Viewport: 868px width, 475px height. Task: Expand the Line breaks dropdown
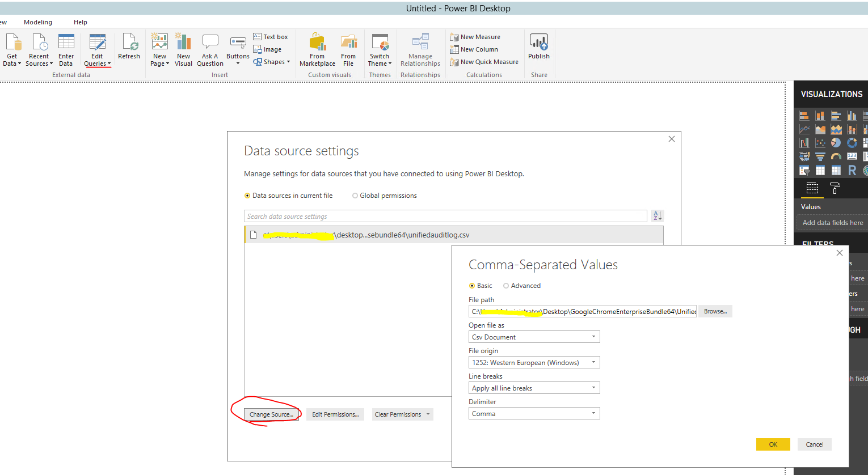coord(534,388)
